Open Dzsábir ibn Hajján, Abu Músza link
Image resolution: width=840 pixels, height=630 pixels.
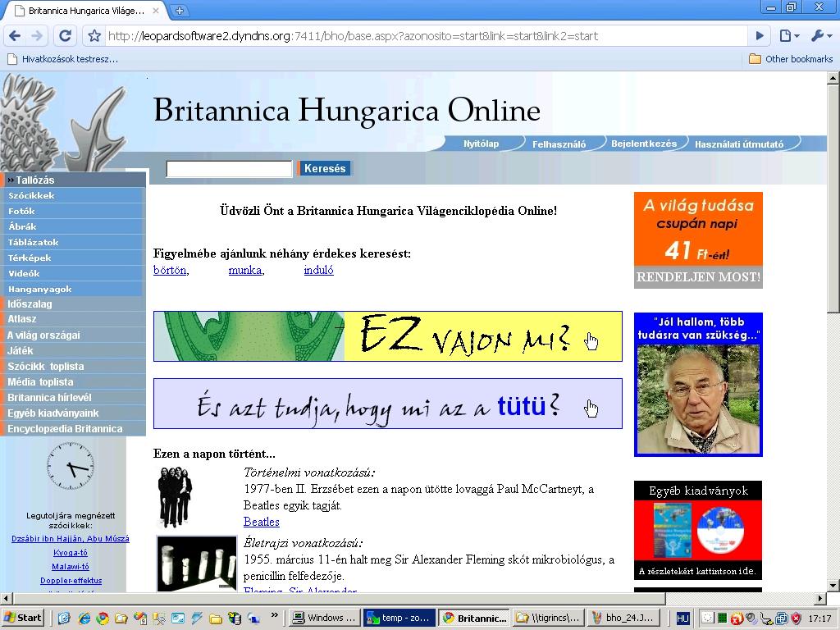click(71, 539)
